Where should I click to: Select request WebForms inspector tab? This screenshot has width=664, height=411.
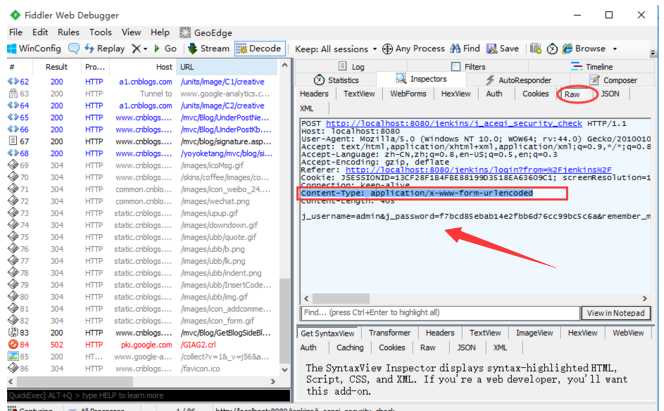(x=408, y=94)
